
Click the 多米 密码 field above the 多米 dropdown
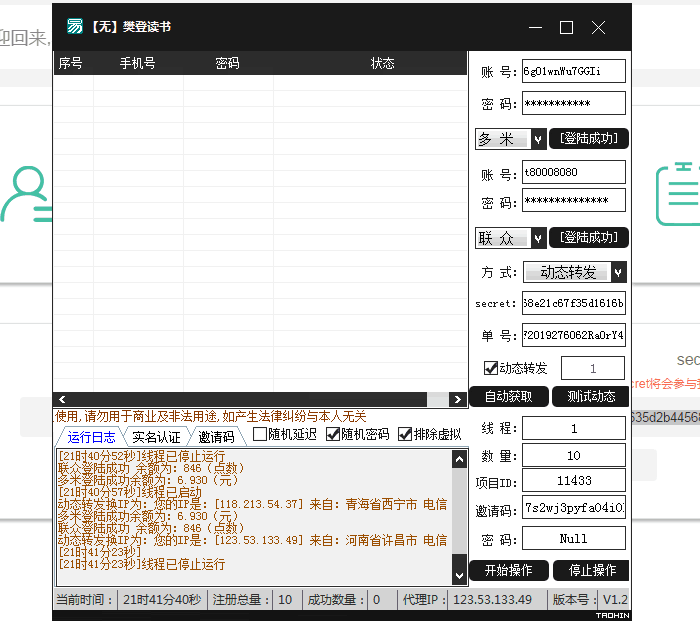574,103
